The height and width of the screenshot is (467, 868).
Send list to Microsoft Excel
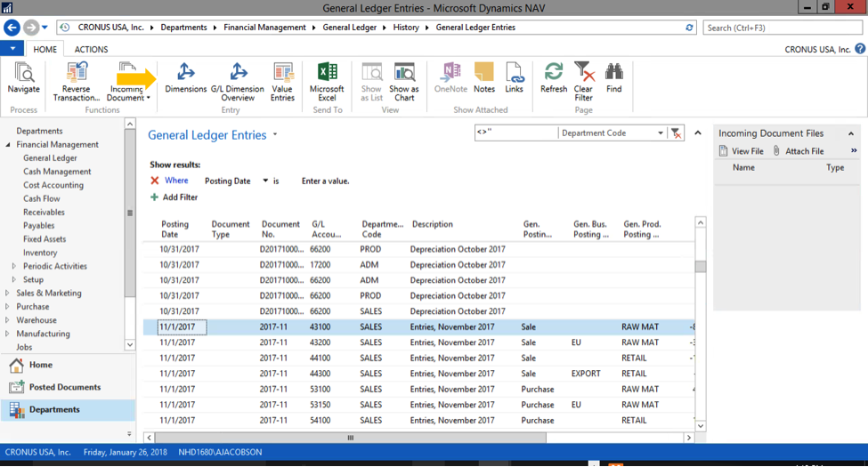click(x=327, y=82)
